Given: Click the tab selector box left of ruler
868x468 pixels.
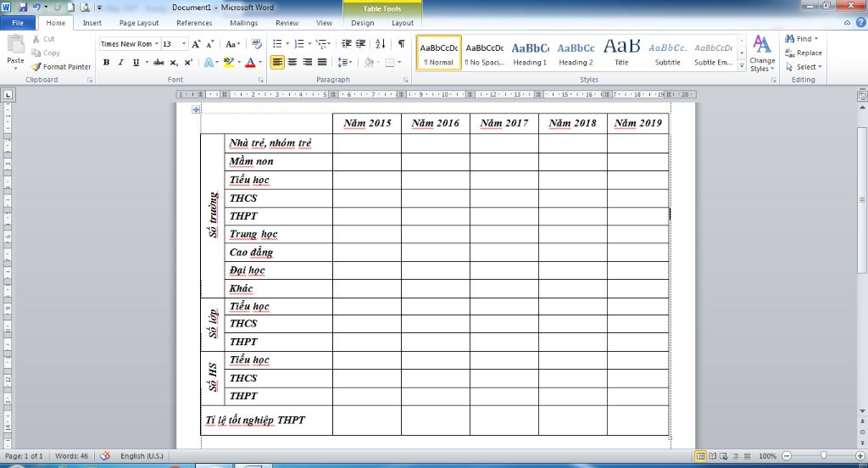Looking at the screenshot, I should [8, 95].
